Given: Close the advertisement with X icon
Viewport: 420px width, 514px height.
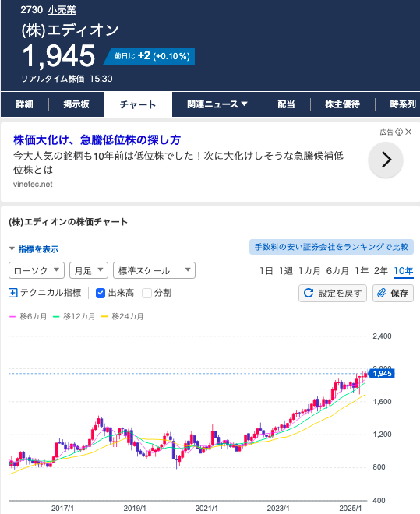Looking at the screenshot, I should coord(408,132).
